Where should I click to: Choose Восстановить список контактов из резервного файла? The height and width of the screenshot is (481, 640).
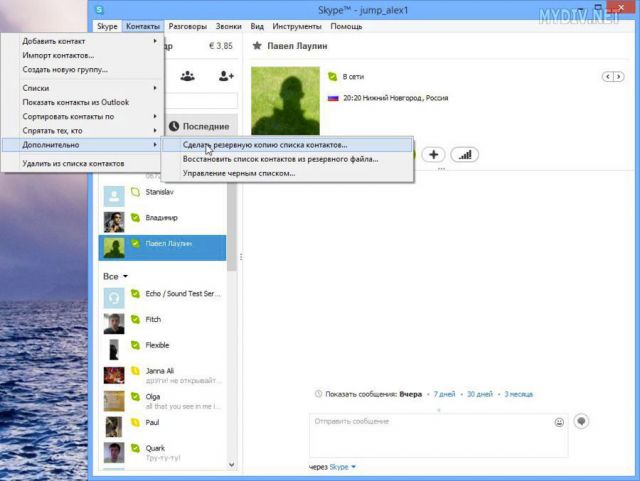point(287,159)
